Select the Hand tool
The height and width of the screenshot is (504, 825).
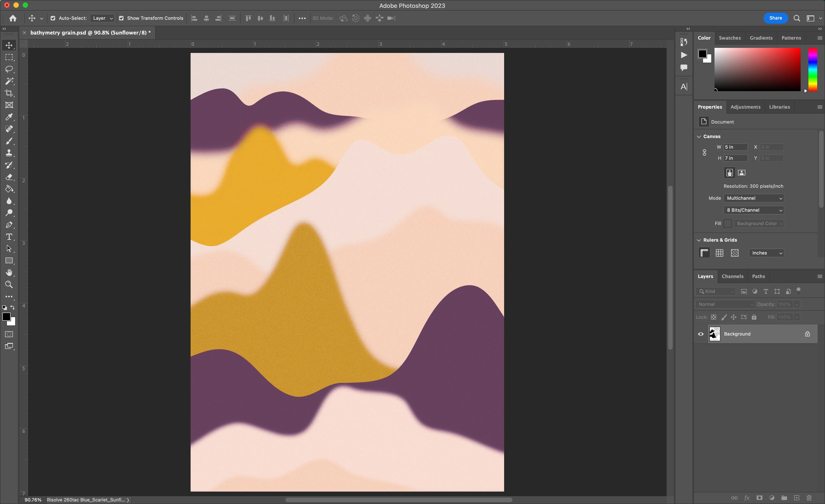click(9, 273)
